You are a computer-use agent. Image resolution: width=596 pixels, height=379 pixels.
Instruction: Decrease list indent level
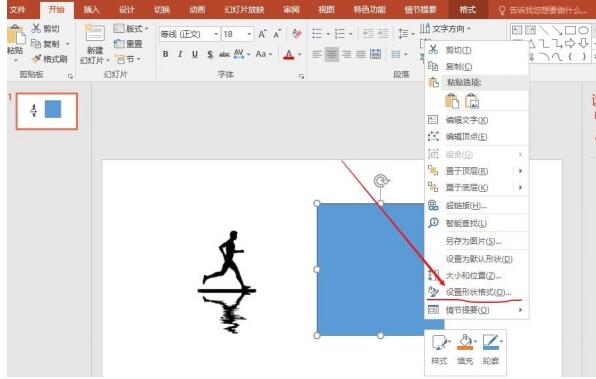pos(368,34)
